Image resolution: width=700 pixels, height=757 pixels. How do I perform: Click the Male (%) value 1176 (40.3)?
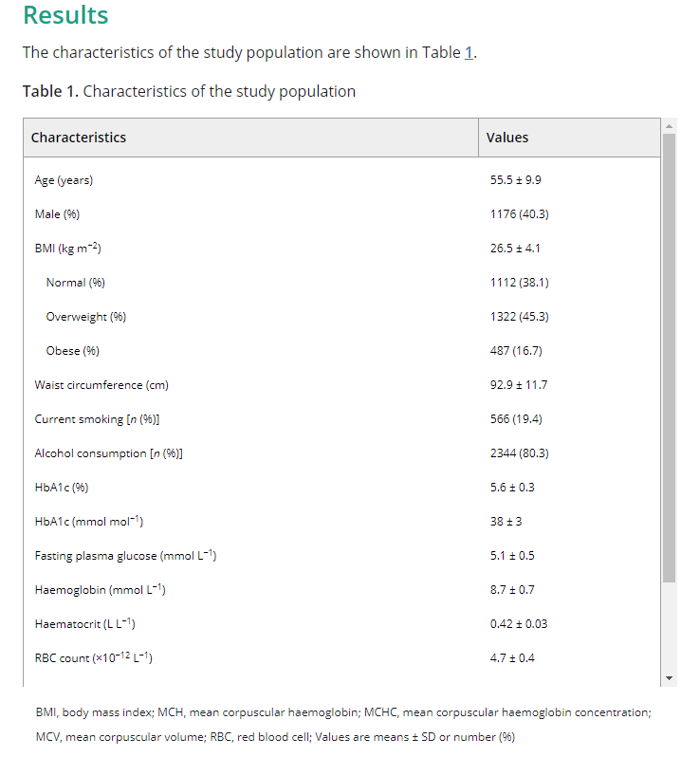click(x=520, y=214)
